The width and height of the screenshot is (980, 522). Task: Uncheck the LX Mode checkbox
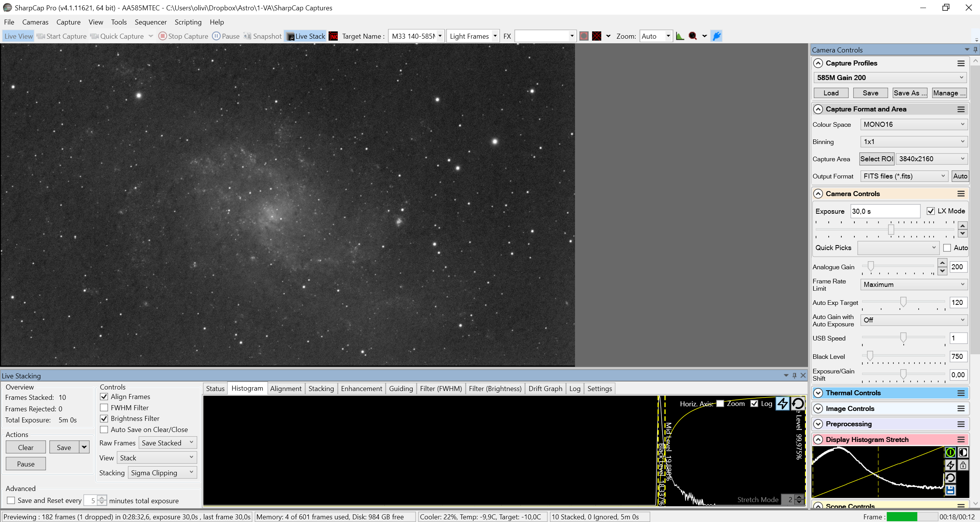coord(931,211)
